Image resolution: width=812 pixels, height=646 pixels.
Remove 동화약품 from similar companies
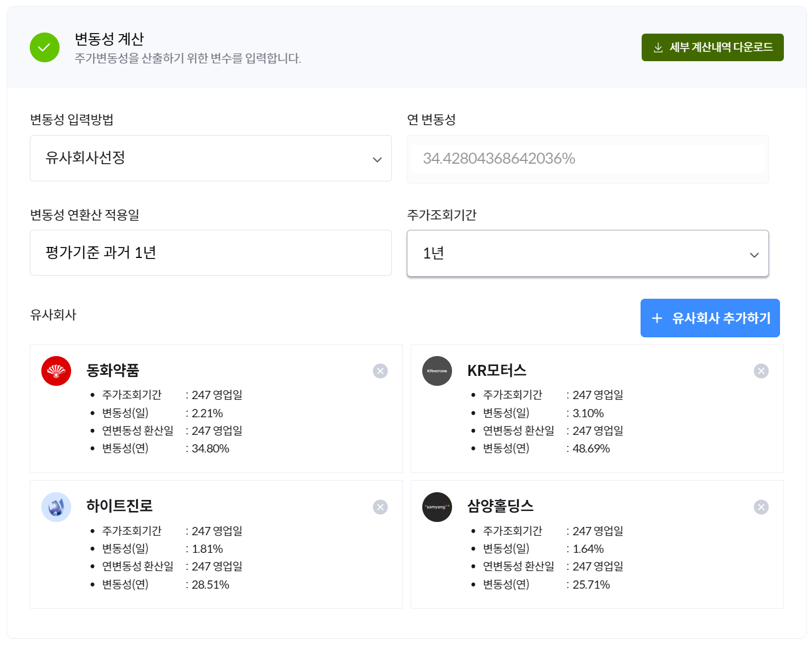tap(380, 371)
